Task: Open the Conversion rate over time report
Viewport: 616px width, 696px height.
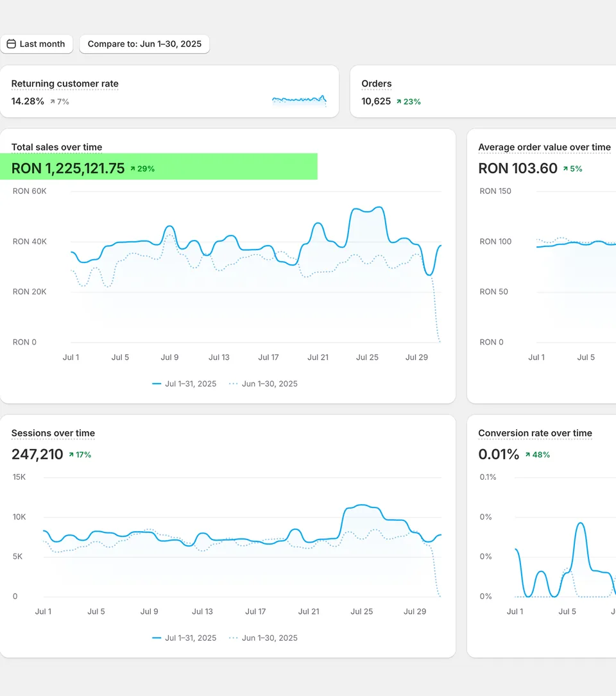Action: (535, 433)
